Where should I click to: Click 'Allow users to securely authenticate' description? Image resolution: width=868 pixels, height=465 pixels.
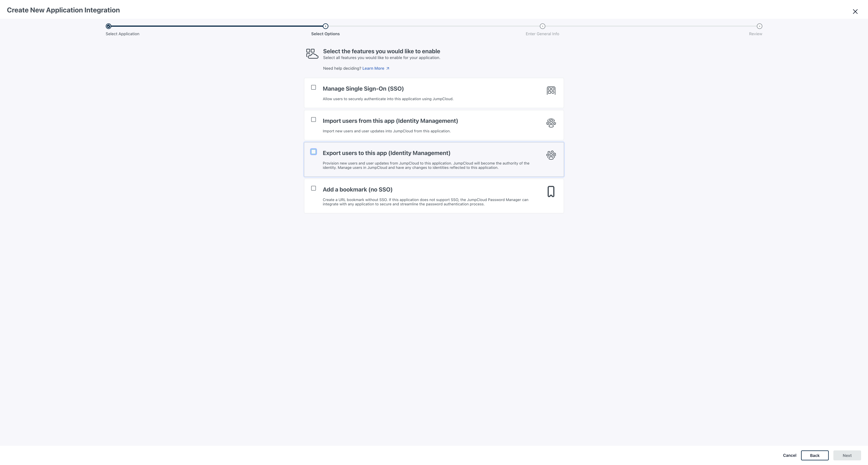[x=388, y=99]
